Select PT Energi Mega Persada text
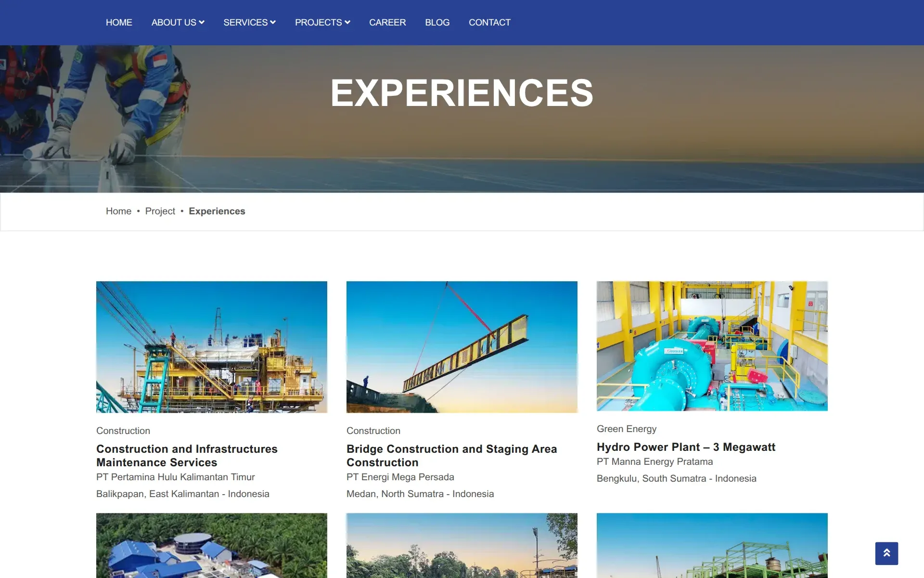 tap(400, 477)
